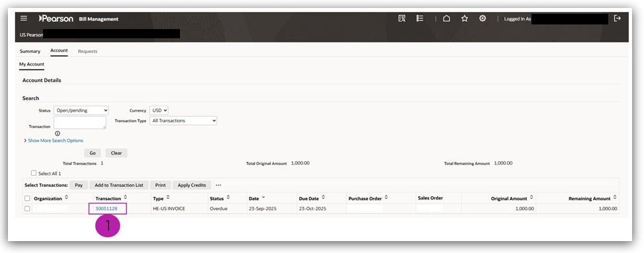Screen dimensions: 644x253
Task: Click the Total Original Amount value 1,000.00
Action: 300,163
